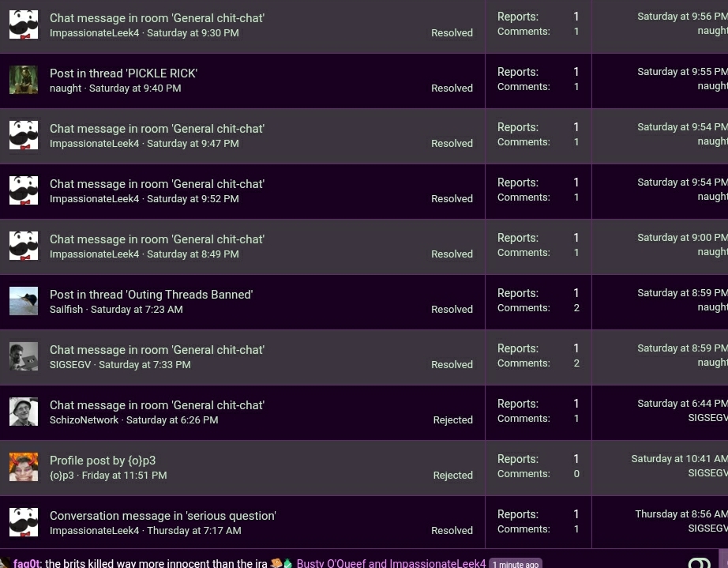Open the chat message report posted at 9:47 PM
Screen dimensions: 728x568
point(157,129)
